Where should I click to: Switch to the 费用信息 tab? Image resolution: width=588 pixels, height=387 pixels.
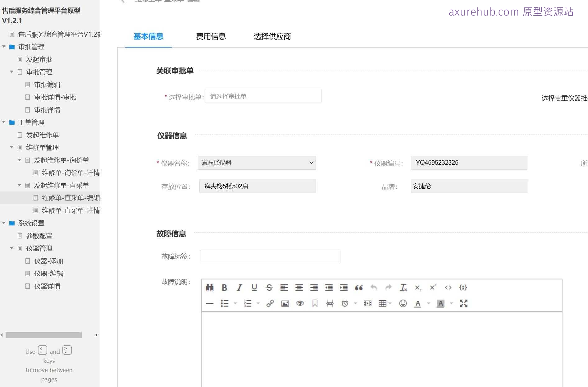(211, 36)
